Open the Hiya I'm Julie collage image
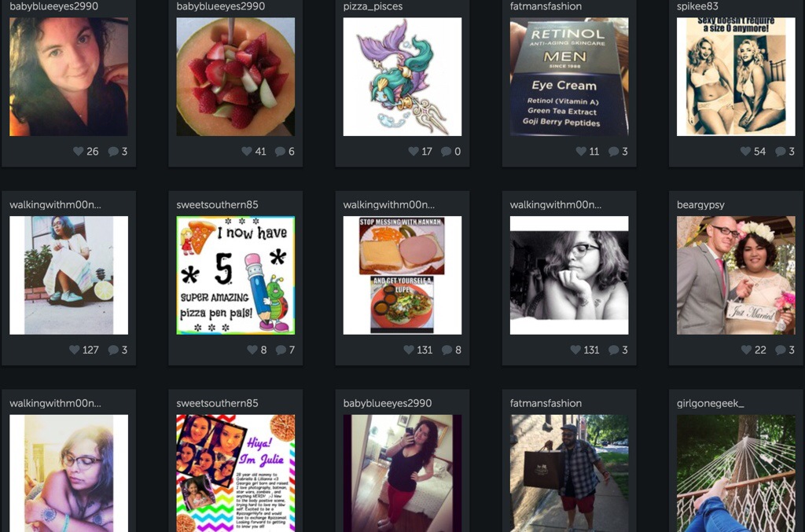Screen dimensions: 805x532 236,473
